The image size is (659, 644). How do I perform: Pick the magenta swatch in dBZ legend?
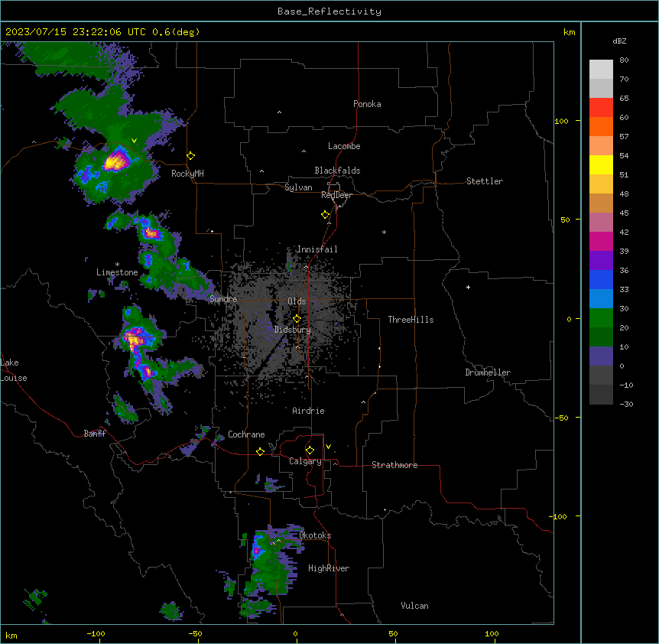pyautogui.click(x=601, y=241)
